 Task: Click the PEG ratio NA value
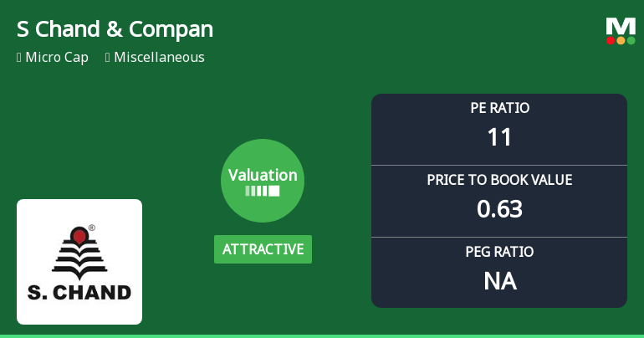pyautogui.click(x=499, y=280)
